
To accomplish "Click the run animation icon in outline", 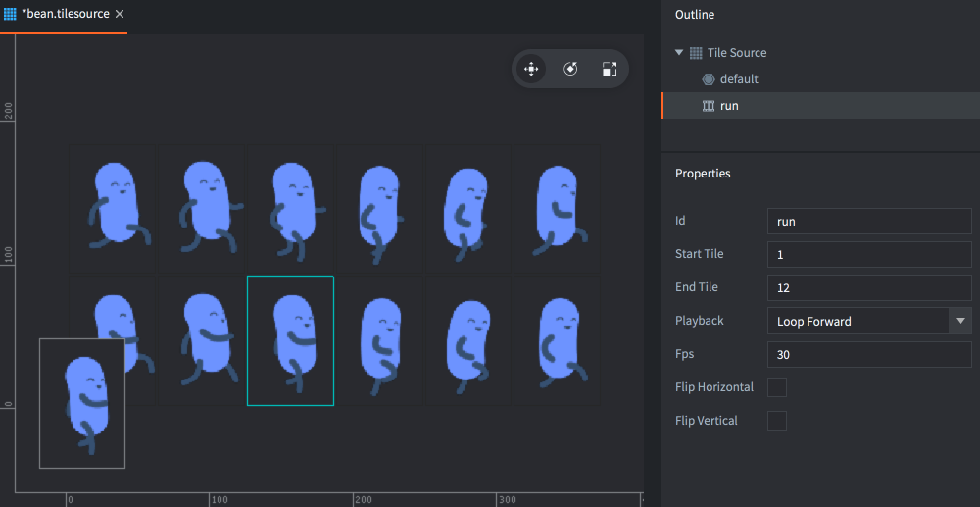I will click(x=709, y=106).
